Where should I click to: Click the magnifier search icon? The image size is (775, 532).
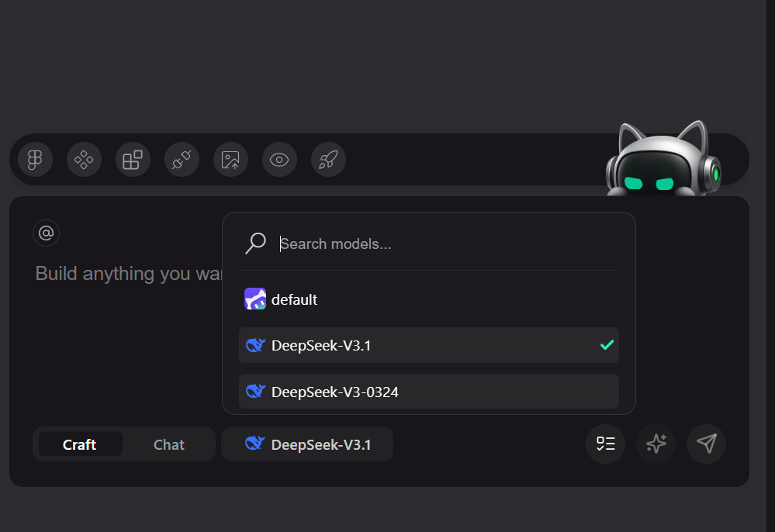(x=255, y=243)
